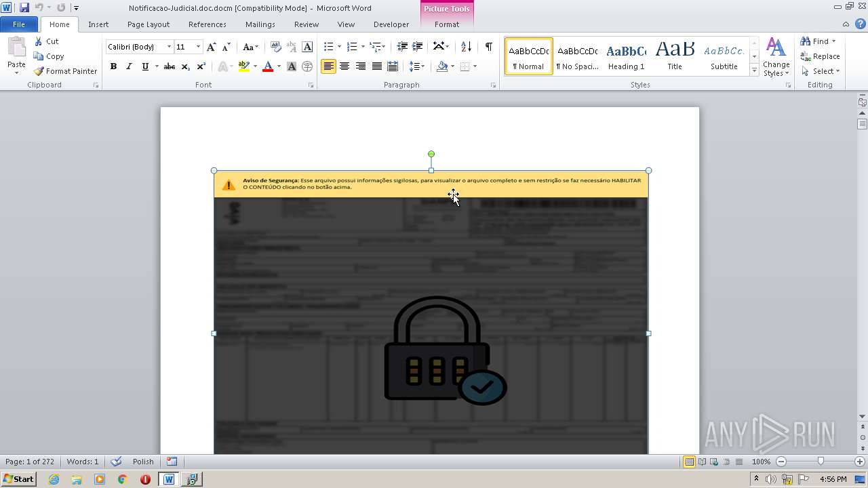Click spelling check icon in status bar
This screenshot has width=868, height=488.
coord(116,462)
